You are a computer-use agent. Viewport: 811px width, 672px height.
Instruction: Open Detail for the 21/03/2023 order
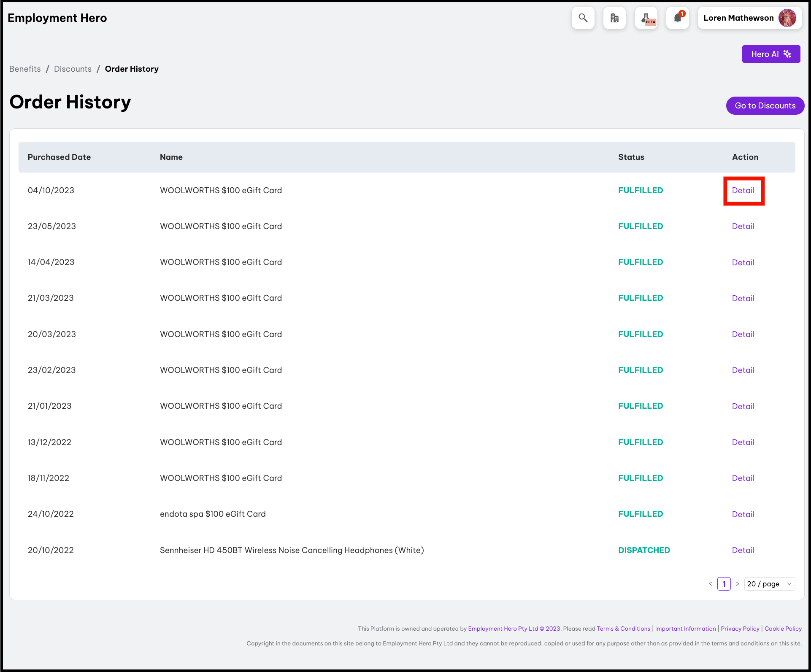743,298
